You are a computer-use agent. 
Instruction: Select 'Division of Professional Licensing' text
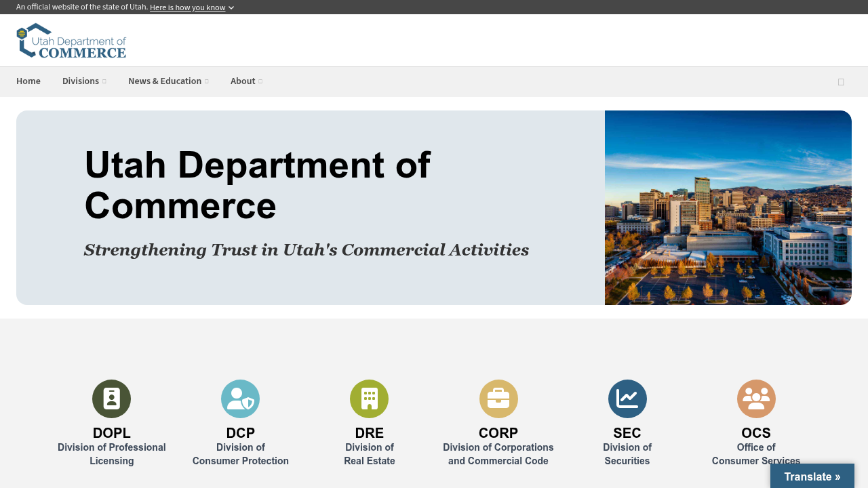pos(112,454)
